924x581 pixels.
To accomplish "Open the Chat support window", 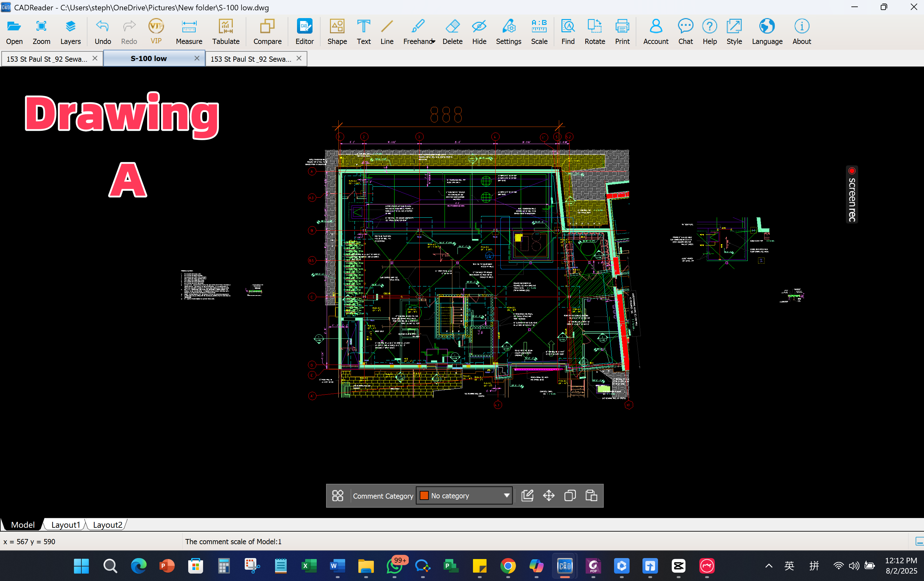I will point(685,32).
